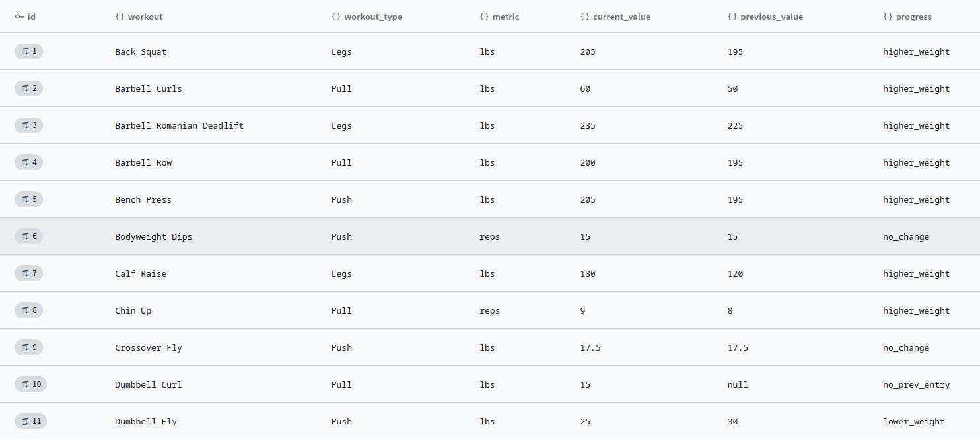Click the null previous_value for Dumbbell Curl
Screen dimensions: 980x439
tap(737, 384)
